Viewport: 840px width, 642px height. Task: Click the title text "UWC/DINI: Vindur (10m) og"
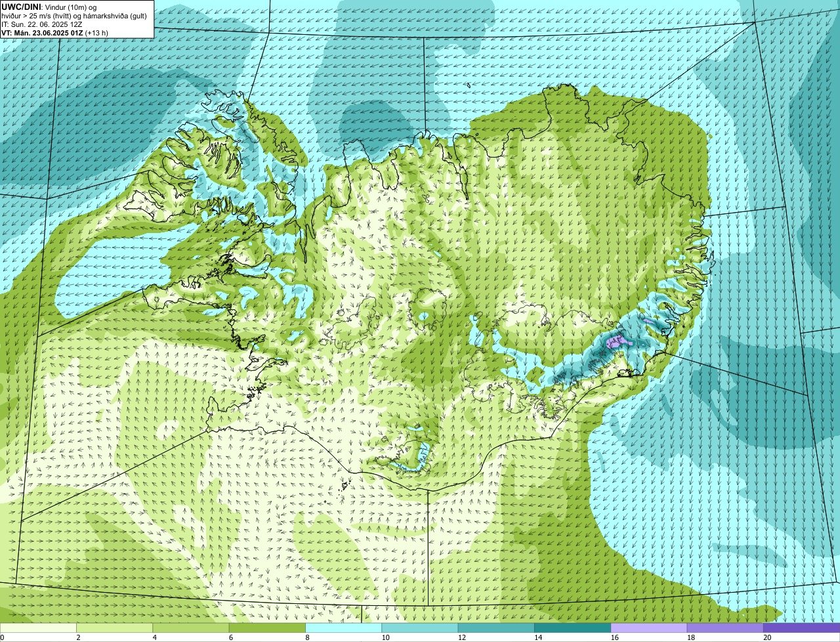click(49, 7)
